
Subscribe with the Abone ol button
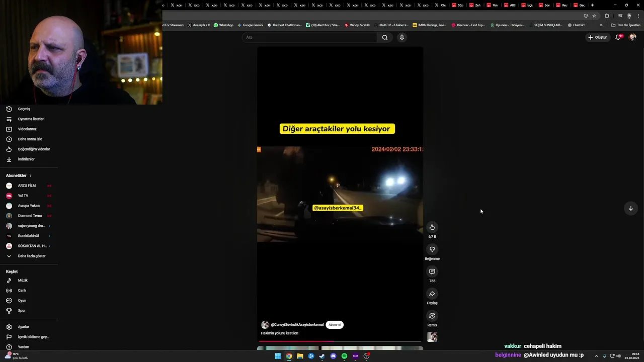pos(335,325)
